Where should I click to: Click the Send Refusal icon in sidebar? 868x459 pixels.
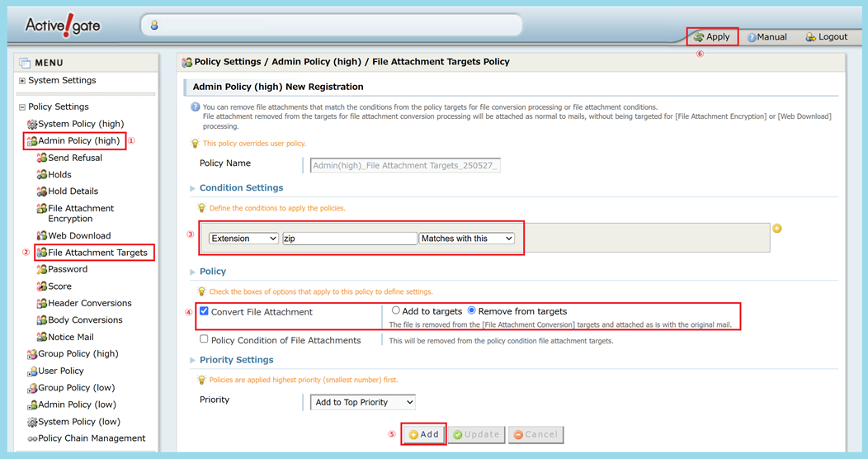coord(41,158)
